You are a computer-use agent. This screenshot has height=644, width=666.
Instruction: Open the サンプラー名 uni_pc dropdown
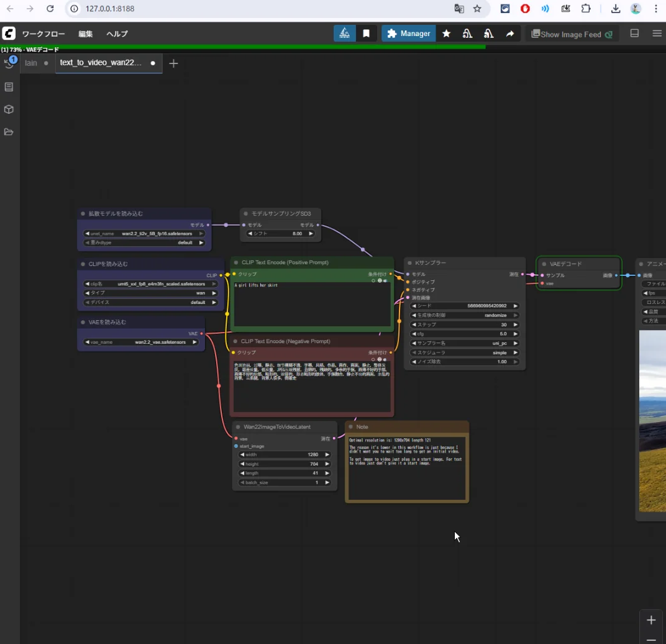coord(464,343)
